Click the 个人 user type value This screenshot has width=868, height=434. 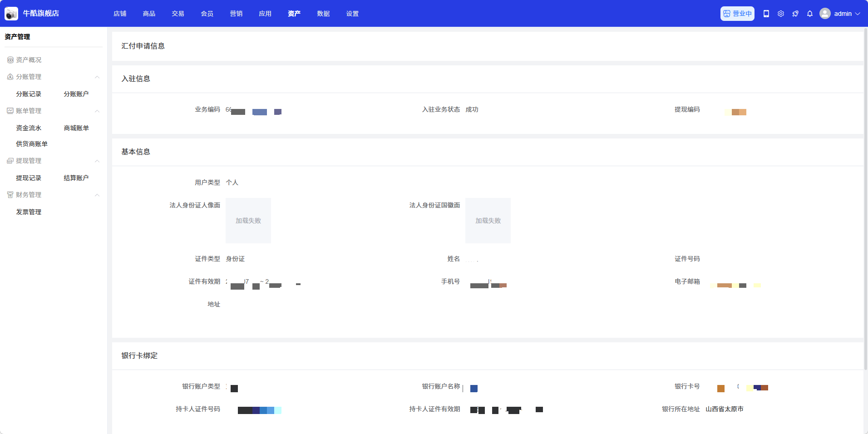point(232,182)
